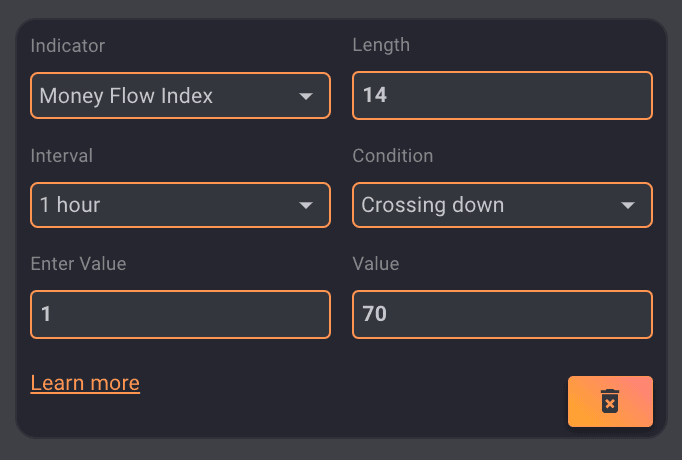Open the Interval dropdown set to 1 hour

point(180,205)
